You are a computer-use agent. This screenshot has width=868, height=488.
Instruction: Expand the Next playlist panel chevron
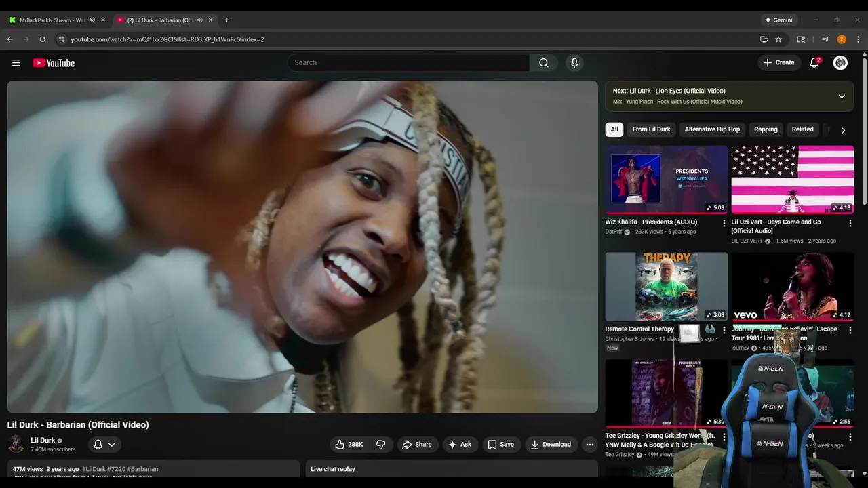pyautogui.click(x=842, y=96)
